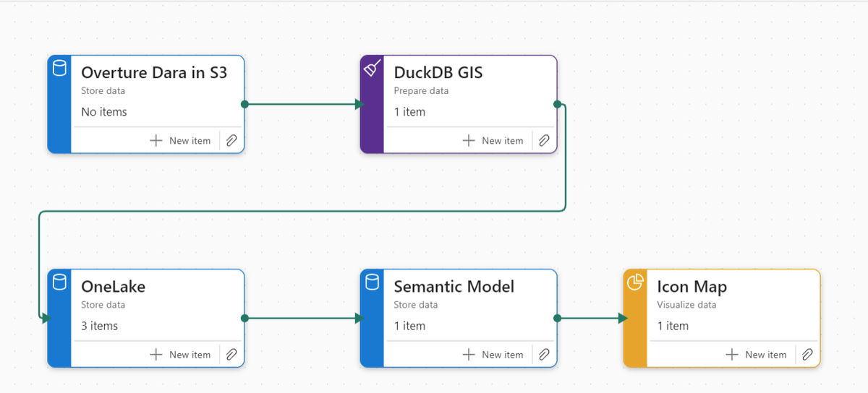Click 'Store data' label on OneLake card

pos(103,305)
